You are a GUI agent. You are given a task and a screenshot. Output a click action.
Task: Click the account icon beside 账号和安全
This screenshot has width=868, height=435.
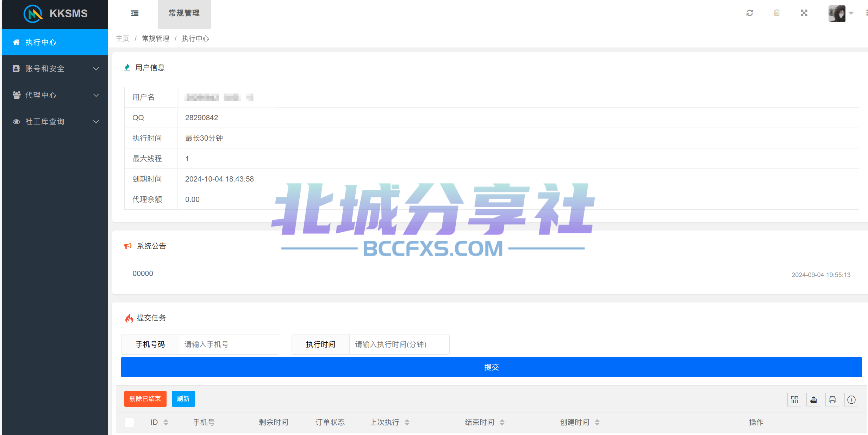tap(16, 69)
